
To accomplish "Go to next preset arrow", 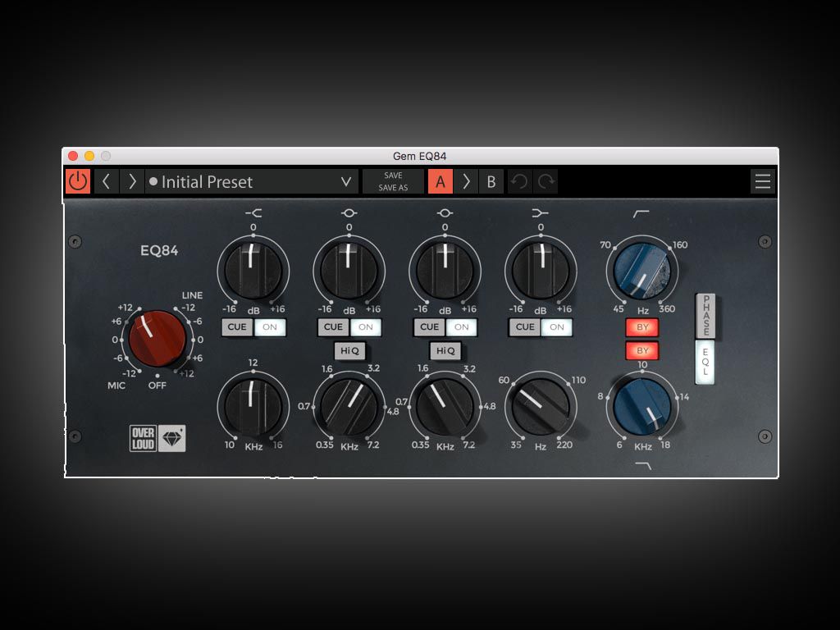I will click(132, 181).
